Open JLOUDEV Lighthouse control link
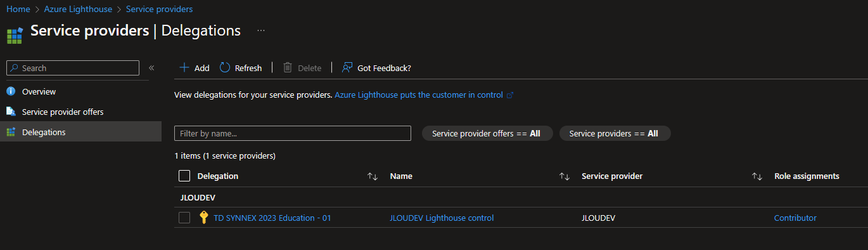 (x=442, y=218)
